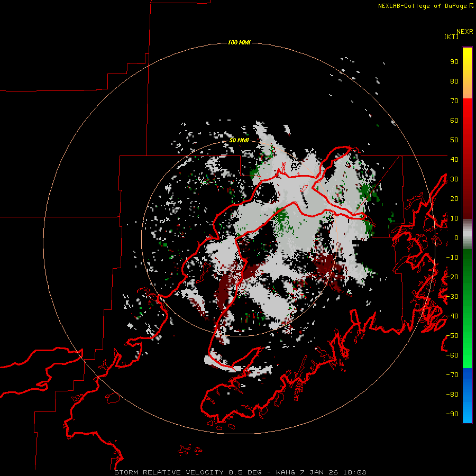Screen dimensions: 476x476
Task: Select the 50 value on velocity scale
Action: (454, 140)
